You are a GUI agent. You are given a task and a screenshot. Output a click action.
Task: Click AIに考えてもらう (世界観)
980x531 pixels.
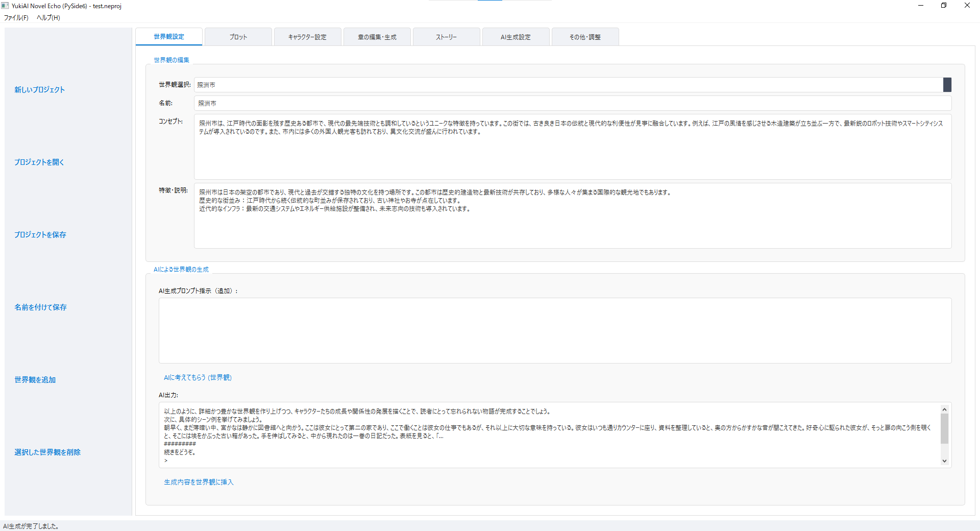coord(198,377)
